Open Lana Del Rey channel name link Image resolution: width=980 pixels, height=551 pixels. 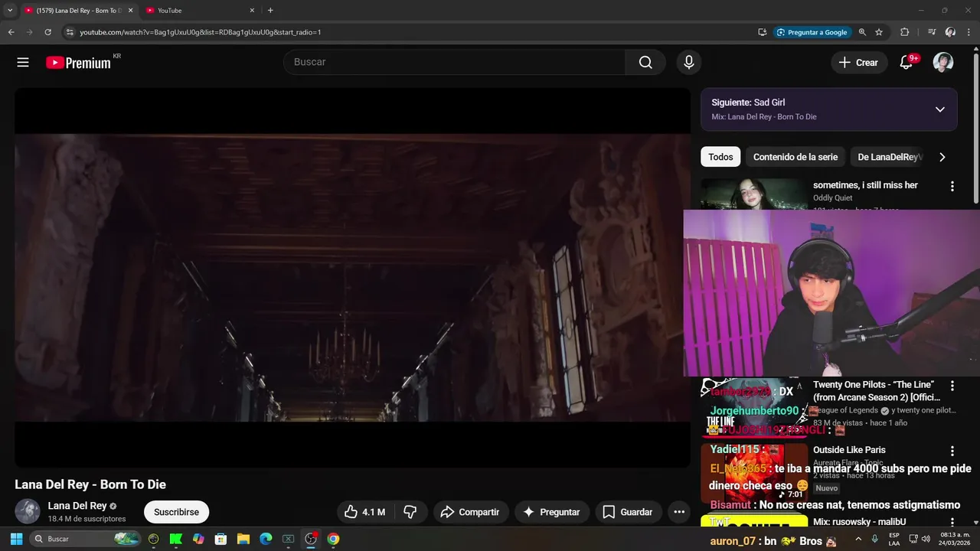77,506
